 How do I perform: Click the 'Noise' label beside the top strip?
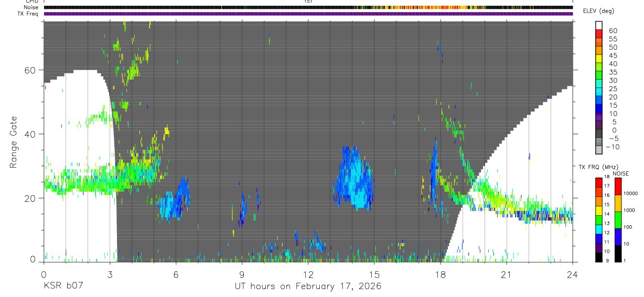point(32,7)
